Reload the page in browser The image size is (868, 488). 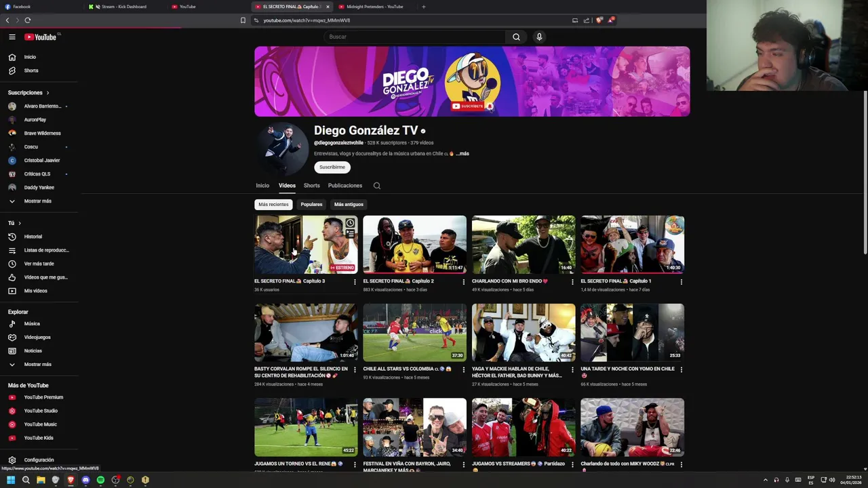point(28,20)
